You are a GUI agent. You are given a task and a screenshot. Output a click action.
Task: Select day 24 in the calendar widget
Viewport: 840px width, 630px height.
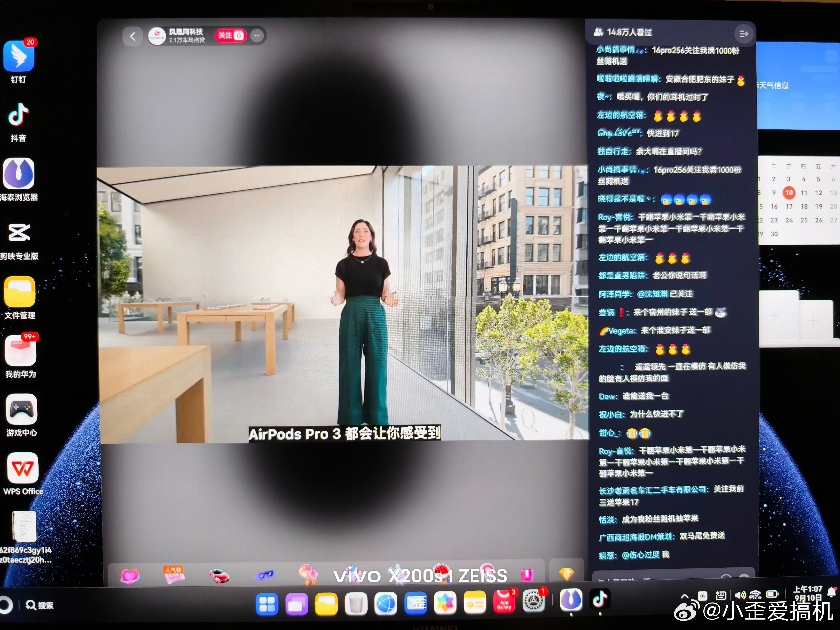(x=789, y=220)
